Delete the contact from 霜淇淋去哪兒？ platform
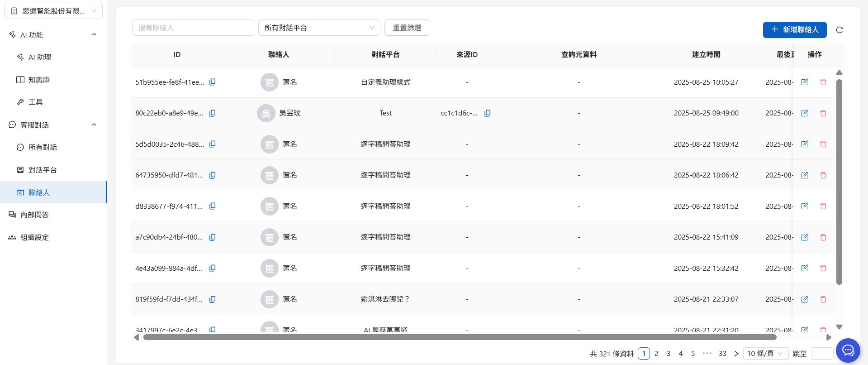 click(x=823, y=299)
